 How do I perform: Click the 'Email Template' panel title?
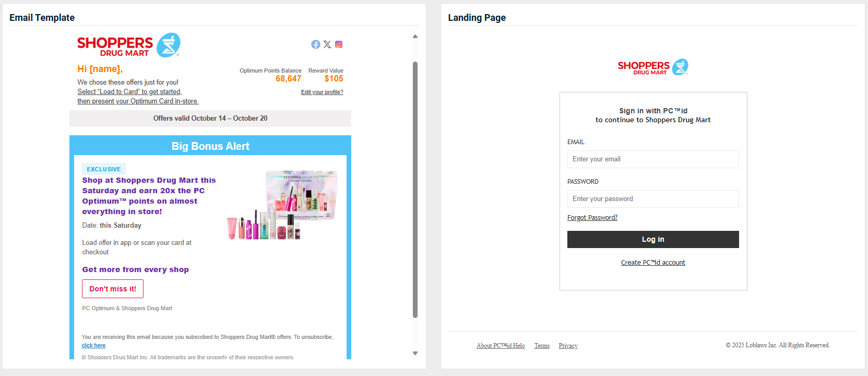click(x=42, y=18)
